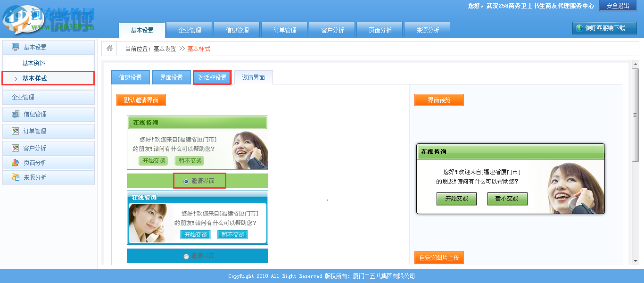
Task: Expand the 企业管理 sidebar section
Action: coord(49,97)
